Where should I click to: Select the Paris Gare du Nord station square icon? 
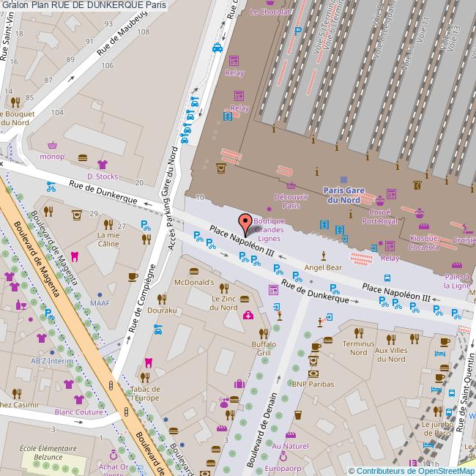pos(343,179)
